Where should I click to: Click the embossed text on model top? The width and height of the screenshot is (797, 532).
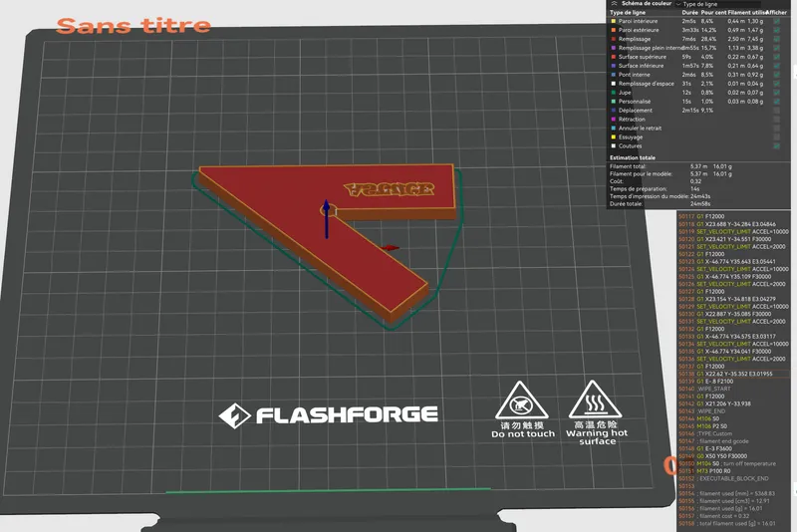coord(390,189)
